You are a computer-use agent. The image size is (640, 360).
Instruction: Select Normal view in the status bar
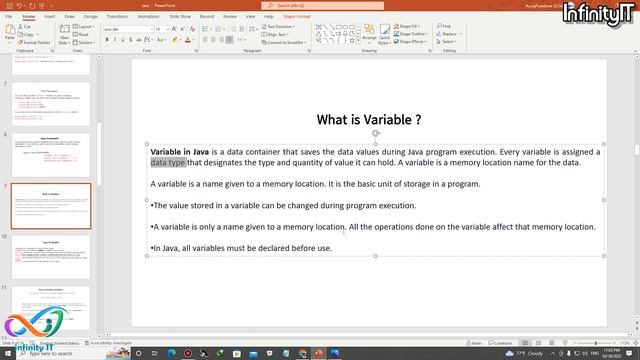click(525, 343)
